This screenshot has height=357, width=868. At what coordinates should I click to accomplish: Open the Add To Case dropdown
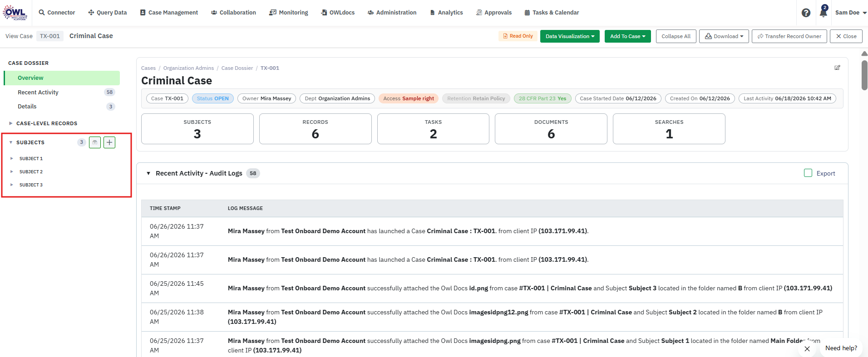coord(627,36)
